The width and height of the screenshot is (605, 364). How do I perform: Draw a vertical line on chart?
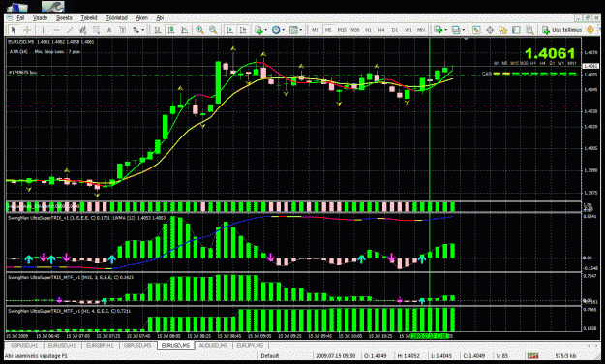click(44, 30)
